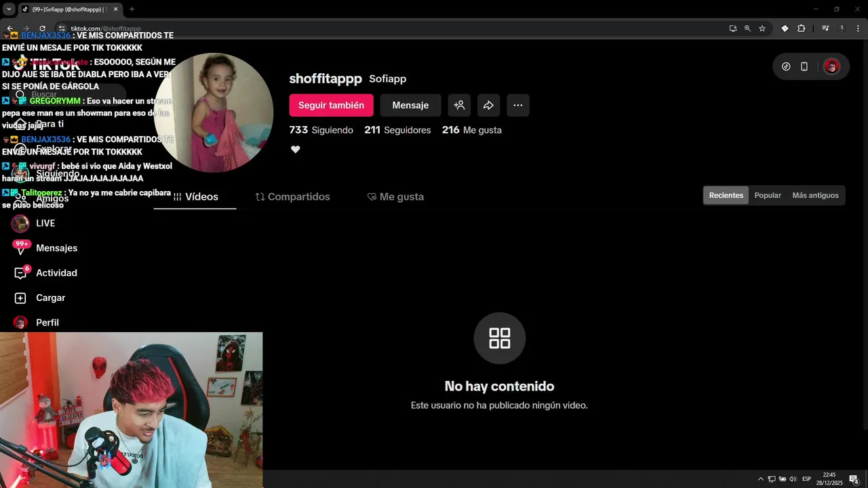The width and height of the screenshot is (868, 488).
Task: Select the Popular sort option
Action: point(768,195)
